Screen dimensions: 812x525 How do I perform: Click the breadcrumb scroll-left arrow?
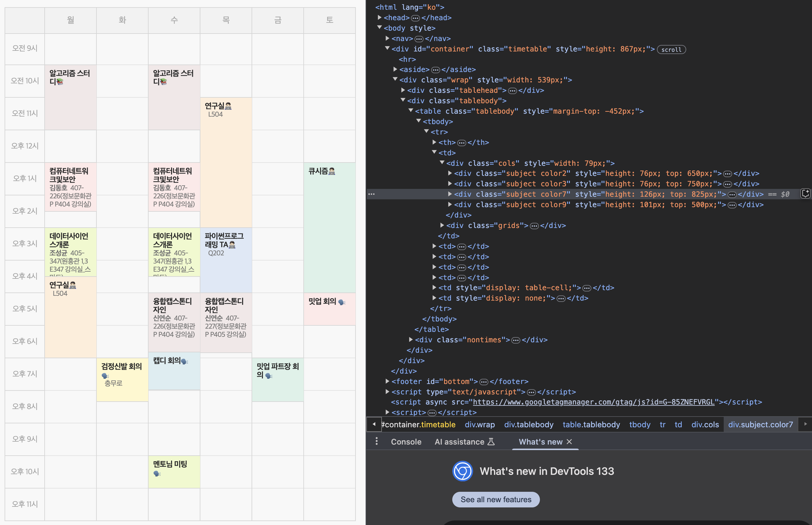(374, 424)
